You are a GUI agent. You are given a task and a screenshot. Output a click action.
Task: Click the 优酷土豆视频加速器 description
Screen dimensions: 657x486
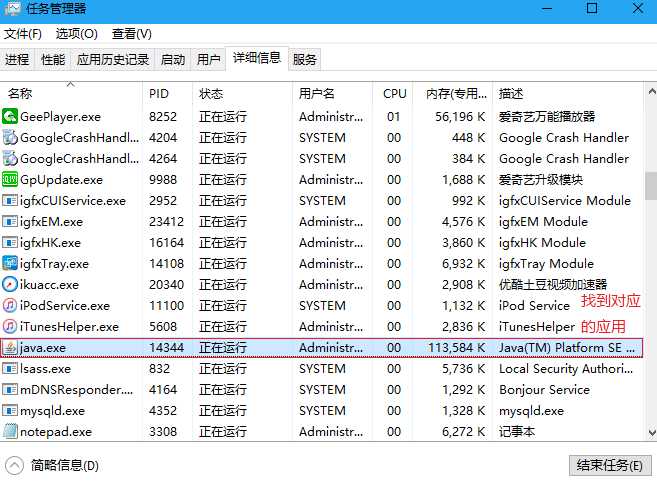(x=553, y=285)
